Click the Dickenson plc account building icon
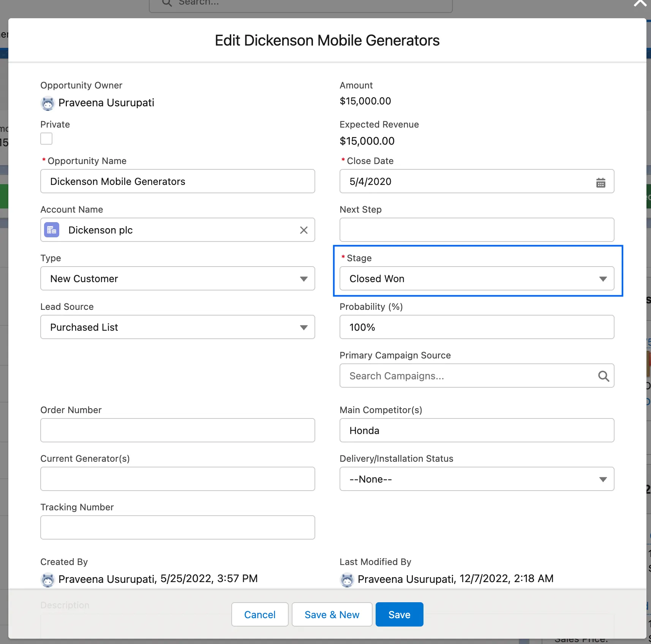 [52, 230]
